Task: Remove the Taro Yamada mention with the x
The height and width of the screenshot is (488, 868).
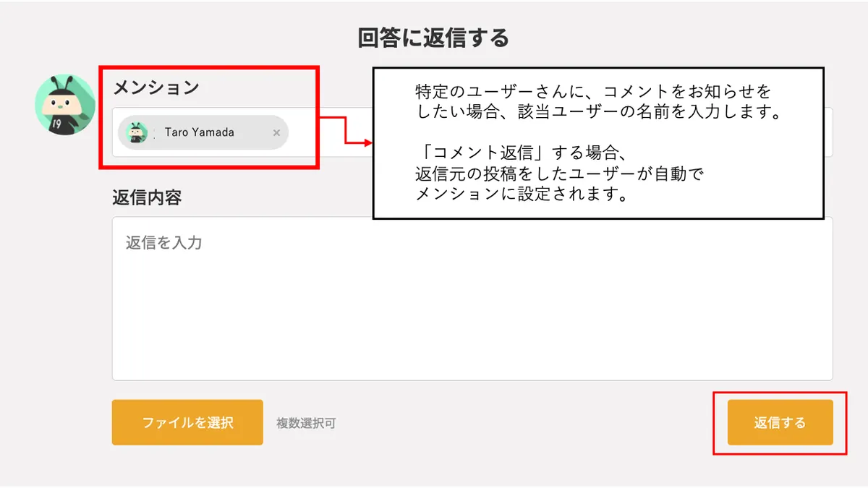Action: point(276,133)
